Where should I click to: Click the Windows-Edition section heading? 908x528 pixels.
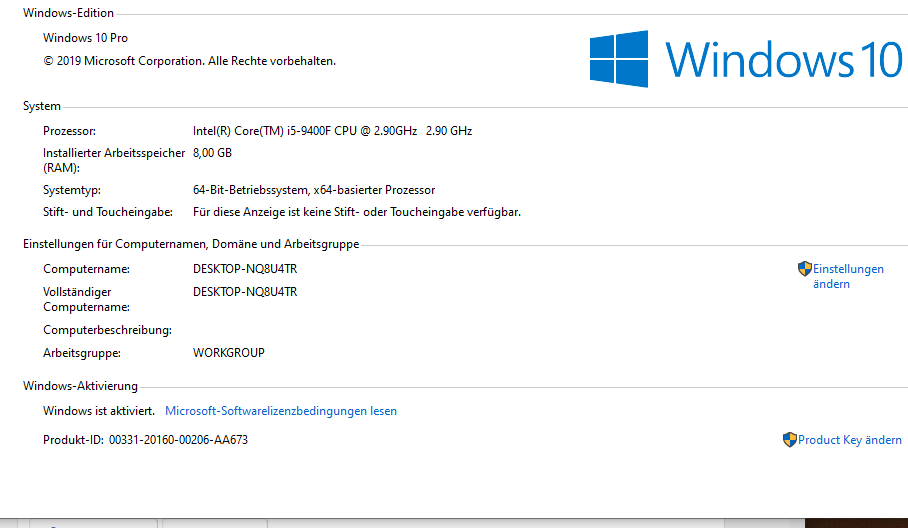68,13
